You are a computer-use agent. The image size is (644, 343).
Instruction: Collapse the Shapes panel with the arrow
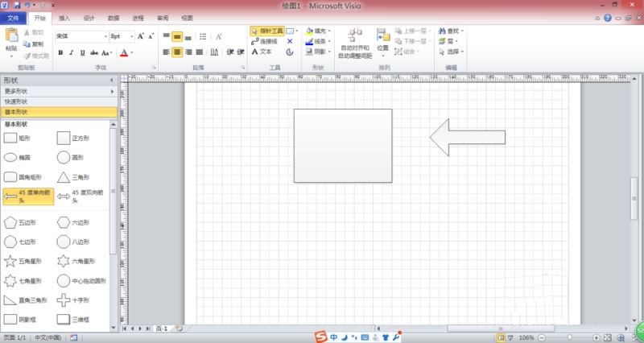pos(112,80)
